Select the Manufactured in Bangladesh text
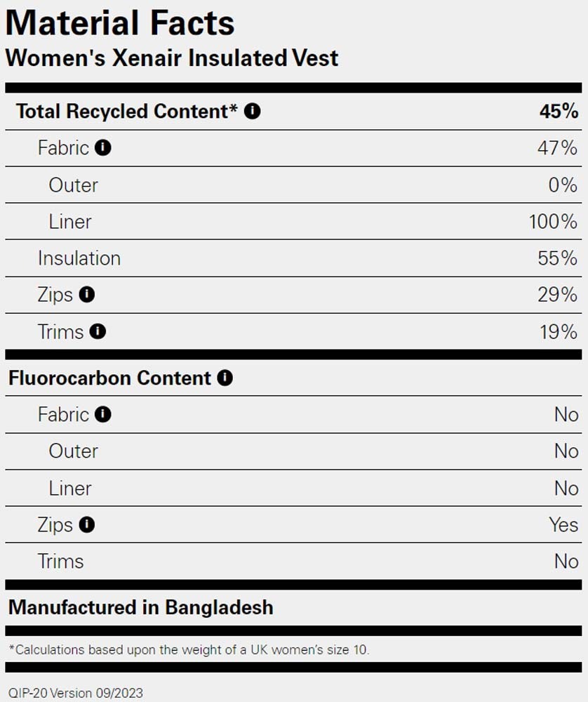588x702 pixels. point(141,607)
